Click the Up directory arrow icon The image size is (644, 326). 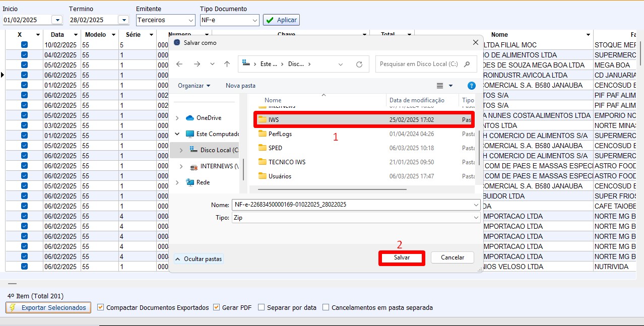click(x=227, y=64)
